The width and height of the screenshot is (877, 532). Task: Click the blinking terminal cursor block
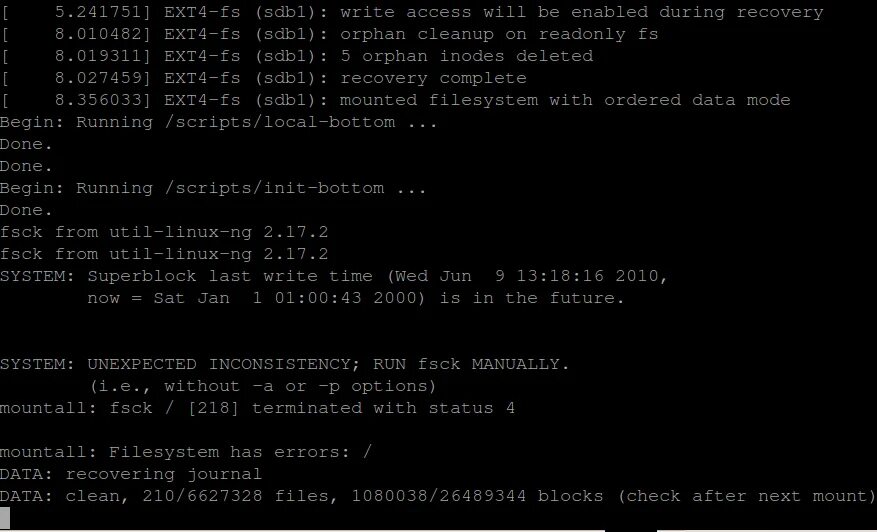(5, 517)
